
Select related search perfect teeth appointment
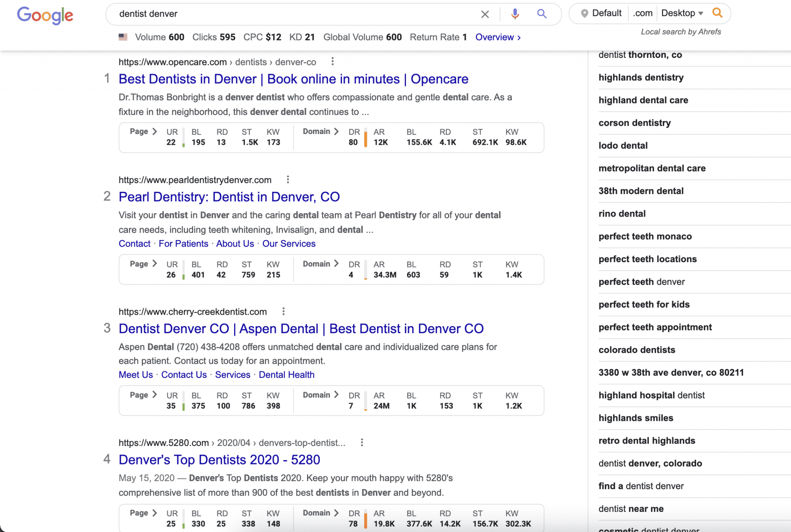point(655,327)
